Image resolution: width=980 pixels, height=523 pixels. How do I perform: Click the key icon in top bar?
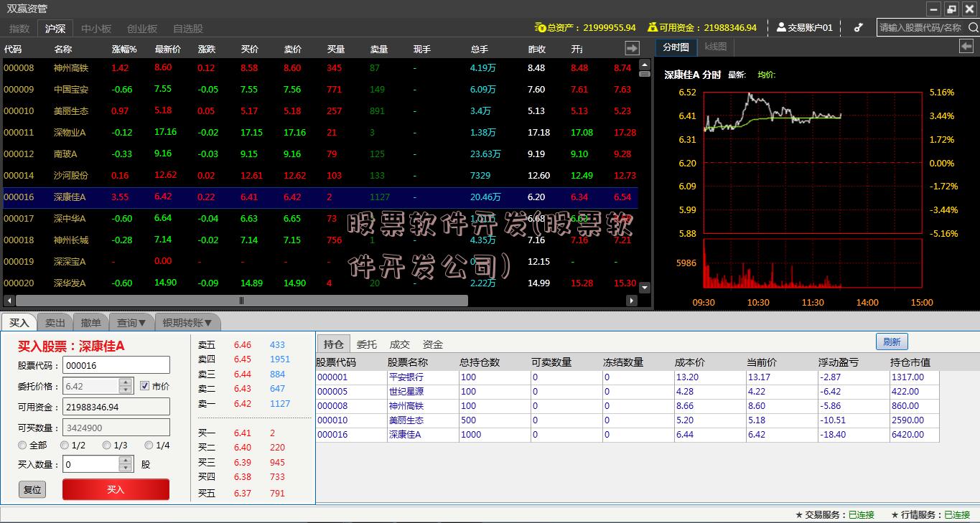tap(858, 27)
